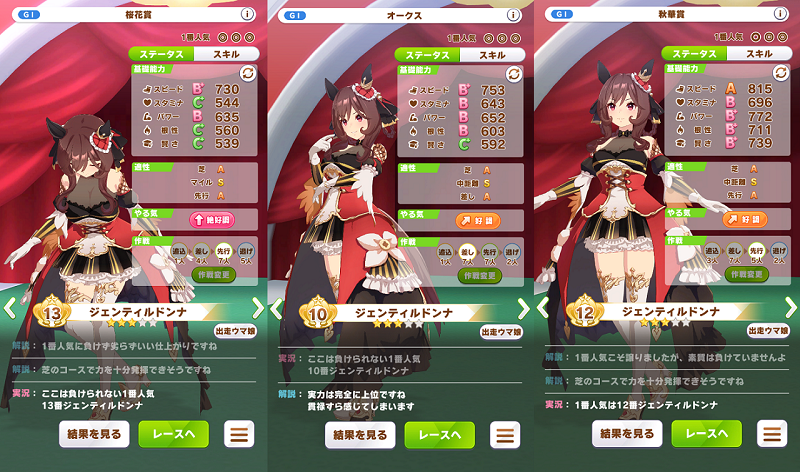Open the hamburger menu in 秋華賞 screen

(x=771, y=434)
